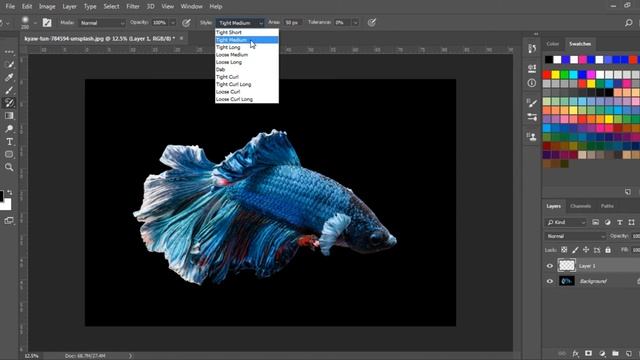
Task: Open the Tolerance dropdown arrow
Action: click(356, 23)
